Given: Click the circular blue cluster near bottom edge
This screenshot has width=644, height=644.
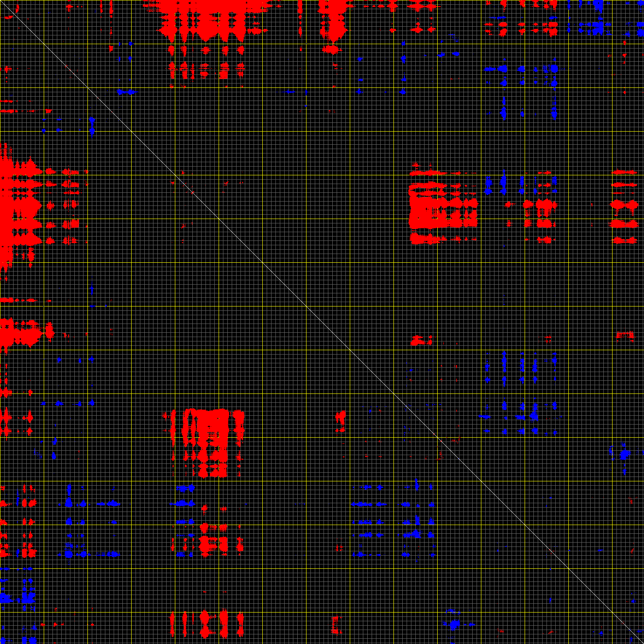Looking at the screenshot, I should tap(453, 623).
